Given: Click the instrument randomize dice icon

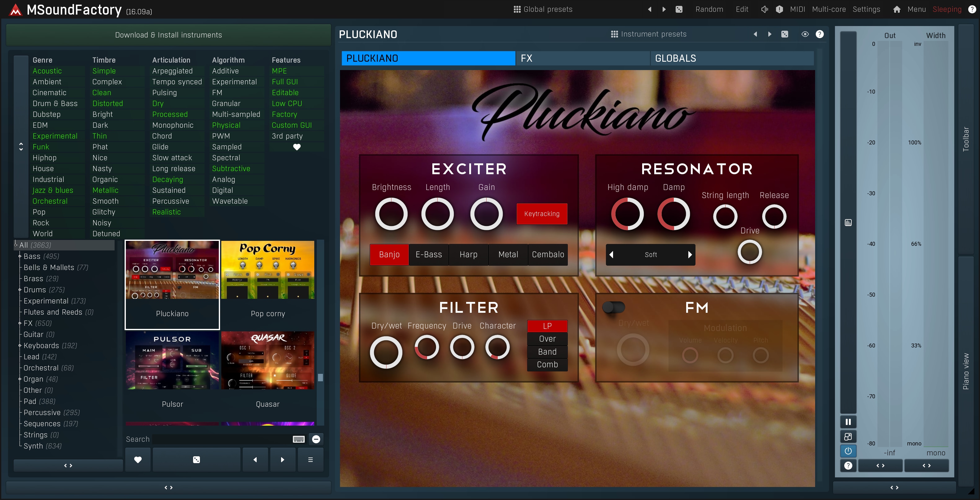Looking at the screenshot, I should (x=785, y=34).
